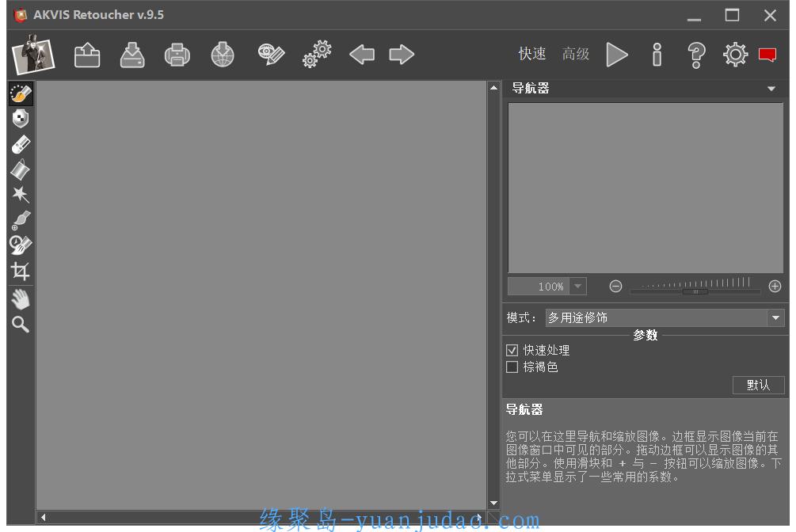The image size is (796, 532).
Task: Click the Print icon
Action: (x=177, y=55)
